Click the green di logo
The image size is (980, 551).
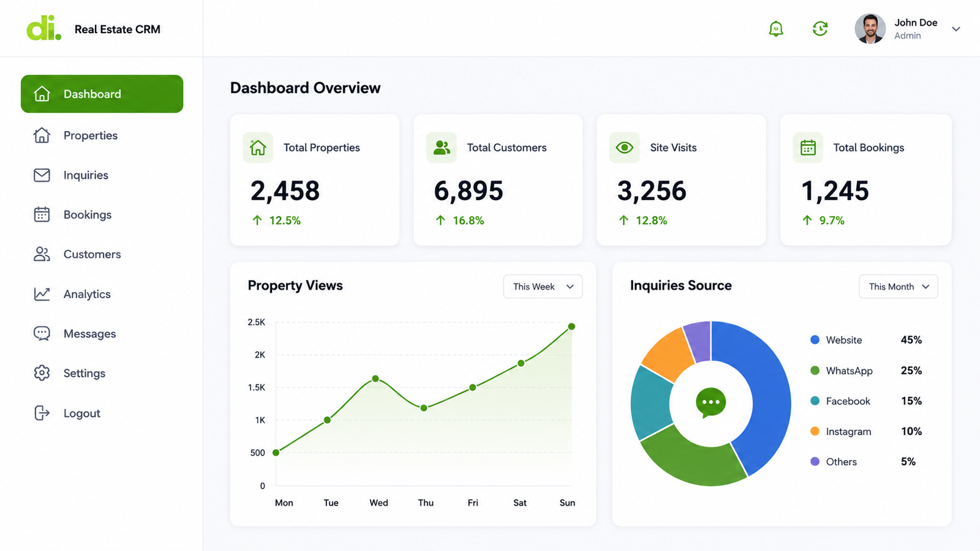(x=43, y=29)
